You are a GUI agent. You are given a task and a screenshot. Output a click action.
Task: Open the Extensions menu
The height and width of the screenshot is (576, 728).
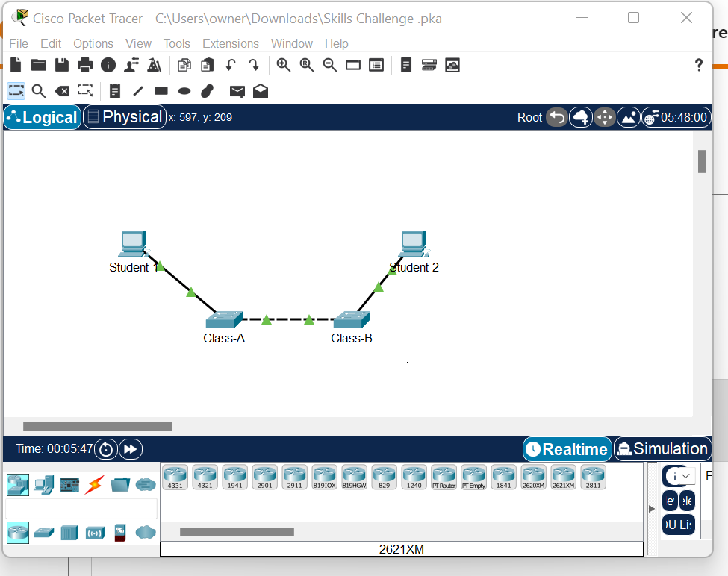coord(231,43)
